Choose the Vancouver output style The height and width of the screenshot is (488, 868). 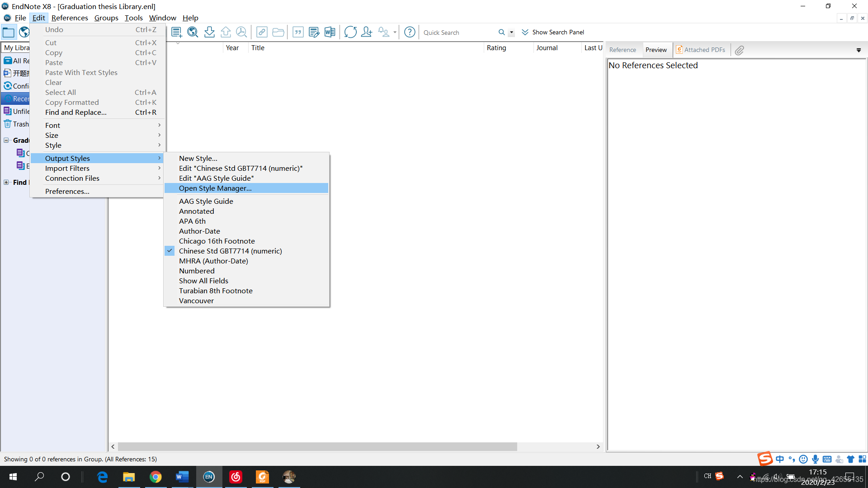tap(196, 300)
